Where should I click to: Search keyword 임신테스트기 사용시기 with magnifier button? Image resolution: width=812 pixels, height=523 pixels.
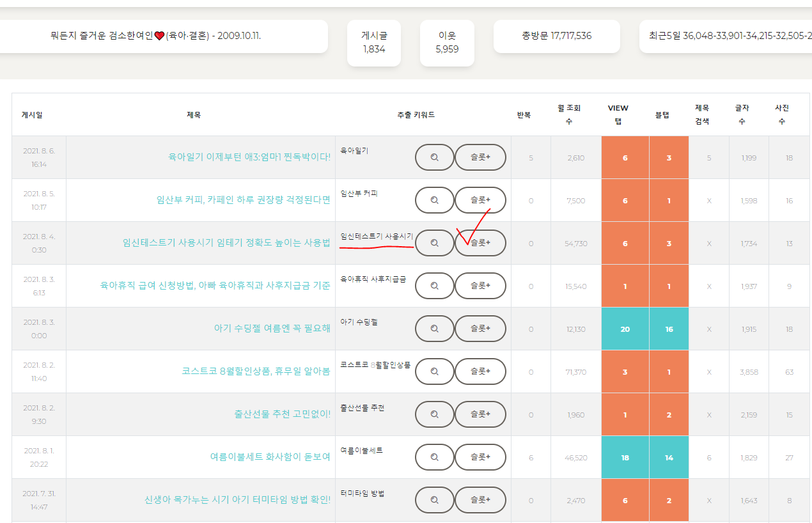pyautogui.click(x=435, y=243)
